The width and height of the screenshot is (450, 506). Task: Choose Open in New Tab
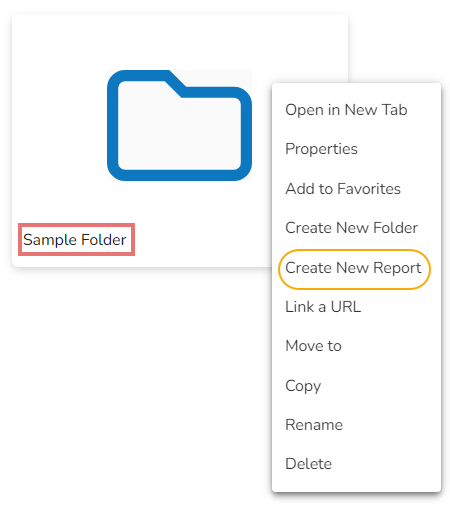tap(346, 110)
